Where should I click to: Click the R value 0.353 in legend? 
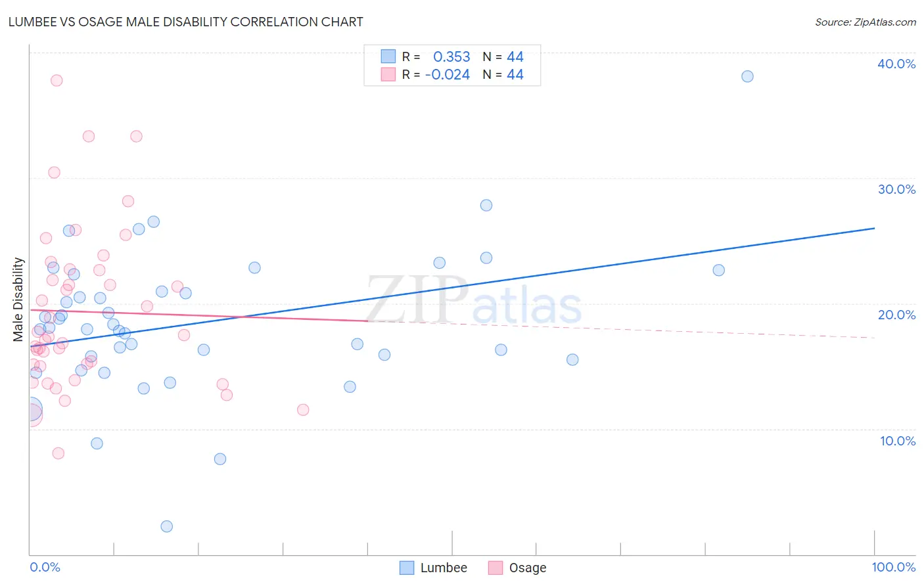coord(451,56)
